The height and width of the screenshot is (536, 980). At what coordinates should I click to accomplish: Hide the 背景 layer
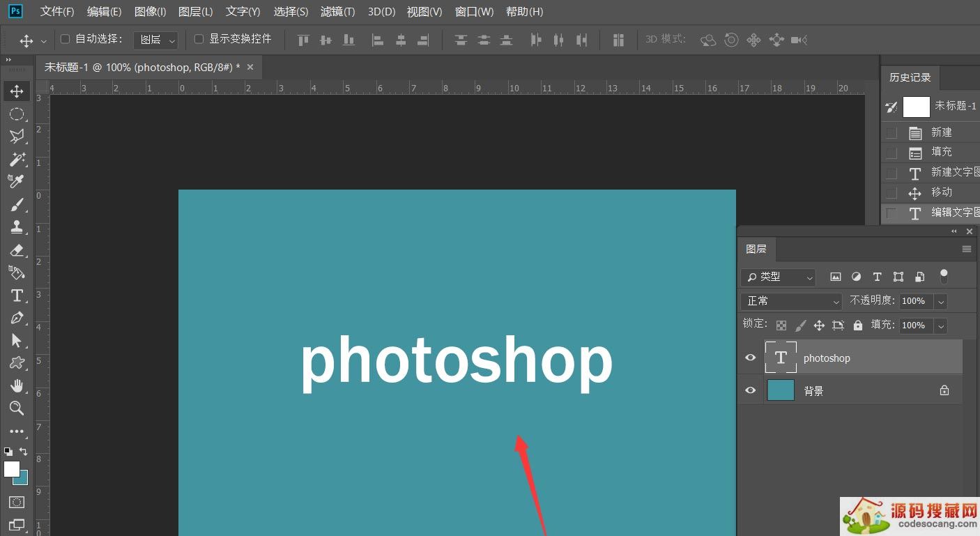point(751,390)
